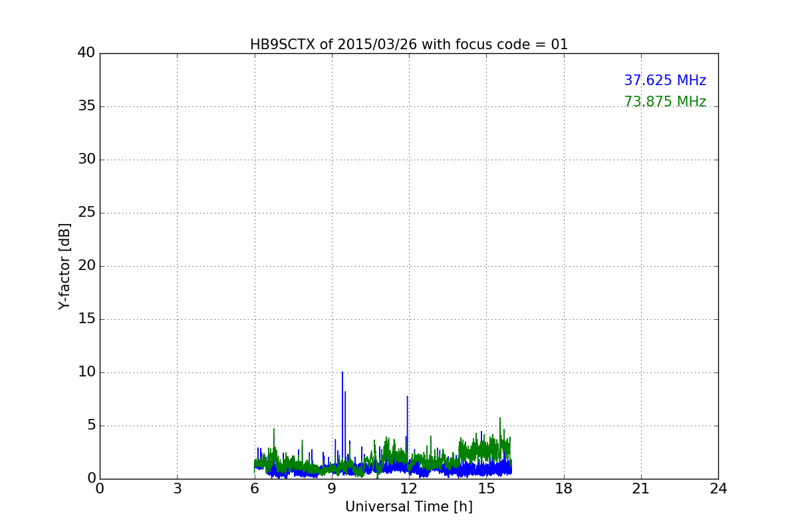Click the y-axis tick label 5
Viewport: 798px width, 532px height.
(x=91, y=426)
